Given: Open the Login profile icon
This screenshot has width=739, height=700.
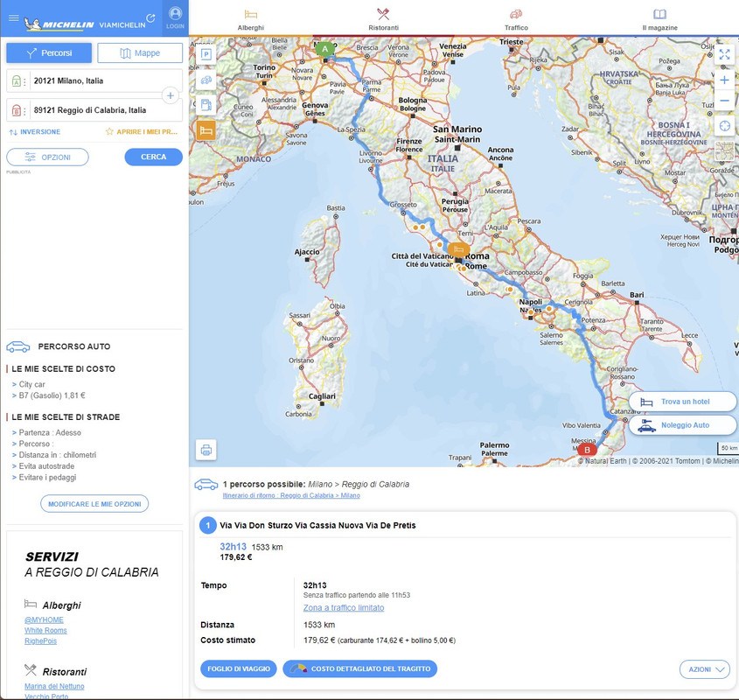Looking at the screenshot, I should click(175, 17).
